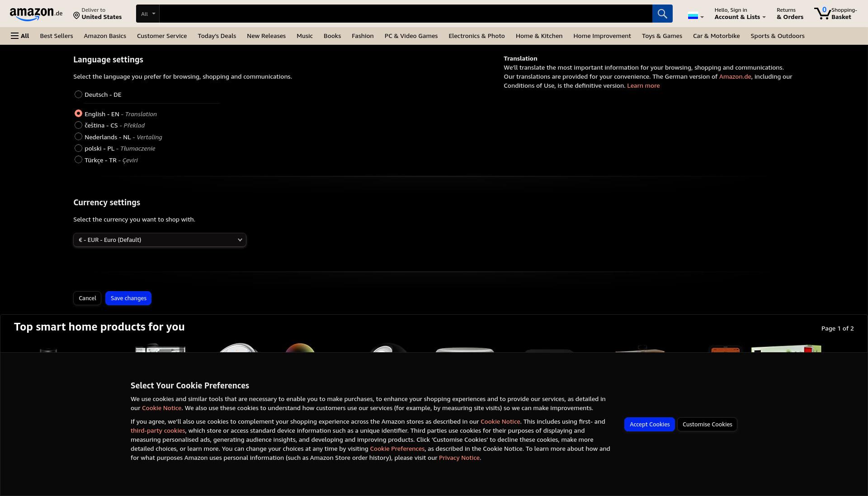Screen dimensions: 868x496
Task: Open Toys & Games
Action: pos(662,36)
